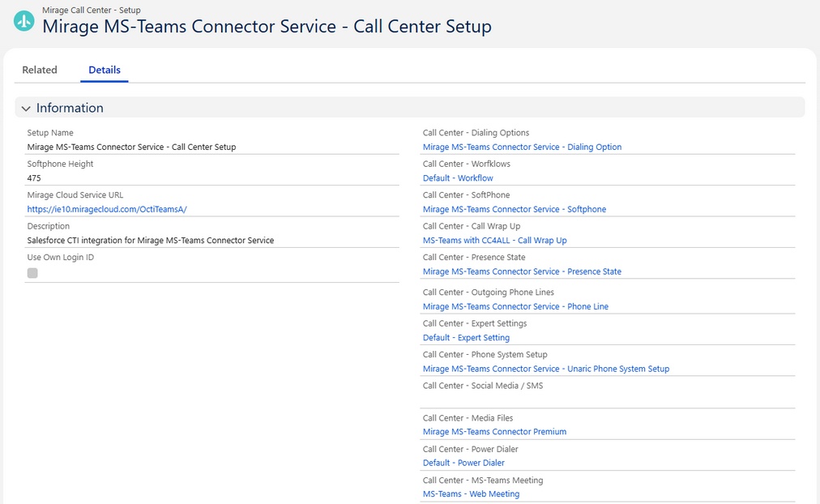820x504 pixels.
Task: Open MS-Teams with CC4ALL - Call Wrap Up
Action: click(x=495, y=240)
